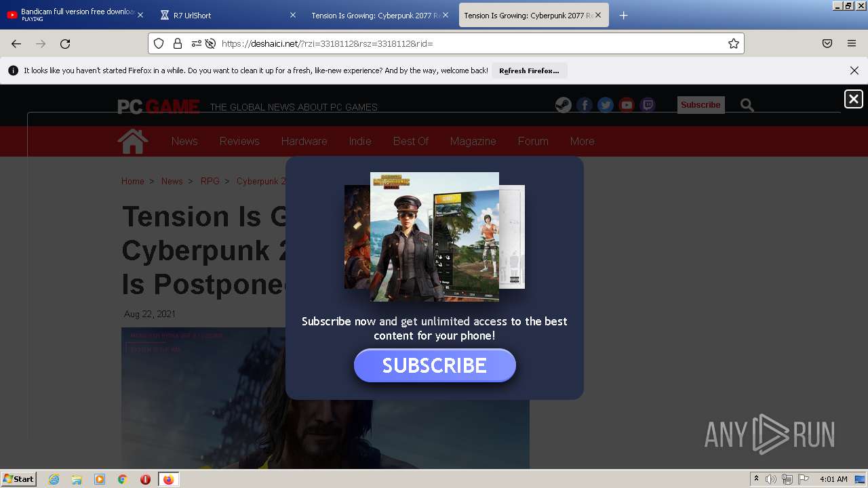Viewport: 868px width, 488px height.
Task: Close the R7 UrlShort tab
Action: [293, 15]
